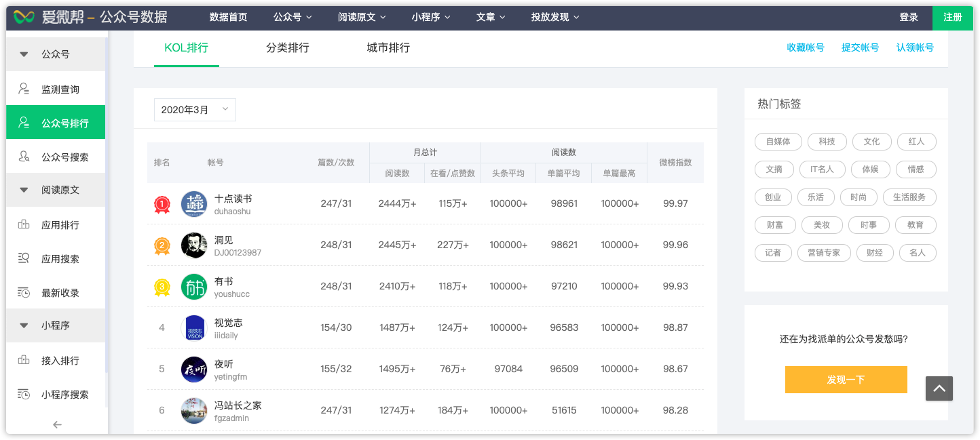This screenshot has width=980, height=440.
Task: Switch to the 分类排行 tab
Action: pos(288,48)
